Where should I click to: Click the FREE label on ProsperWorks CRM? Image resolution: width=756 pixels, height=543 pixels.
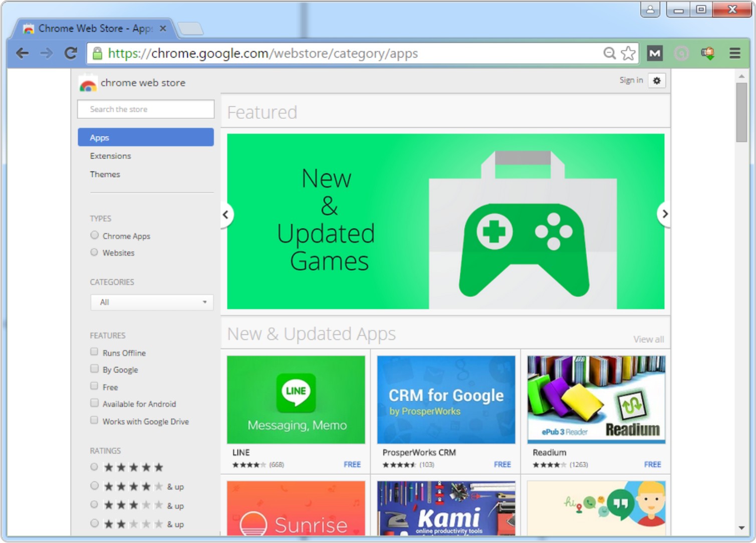[502, 465]
